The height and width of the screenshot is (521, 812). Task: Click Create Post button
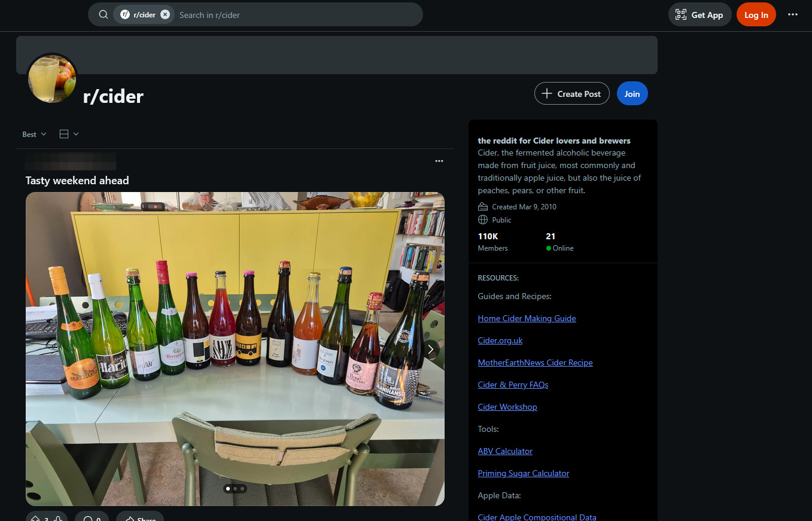[x=571, y=93]
